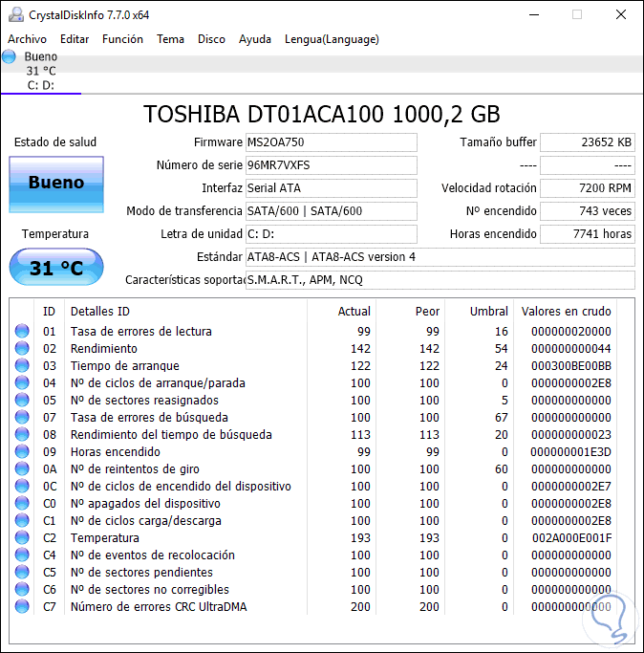Select the Rendimiento del tiempo de búsqueda row

[313, 434]
